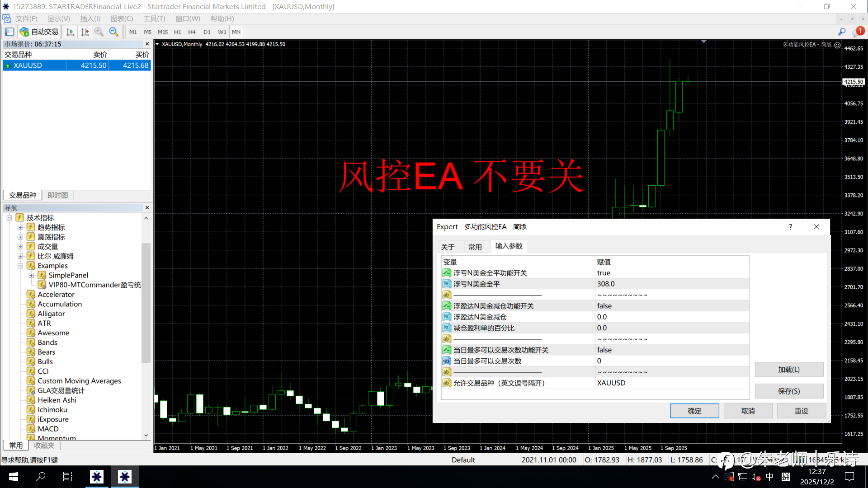Open Windows taskbar search icon

(41, 477)
